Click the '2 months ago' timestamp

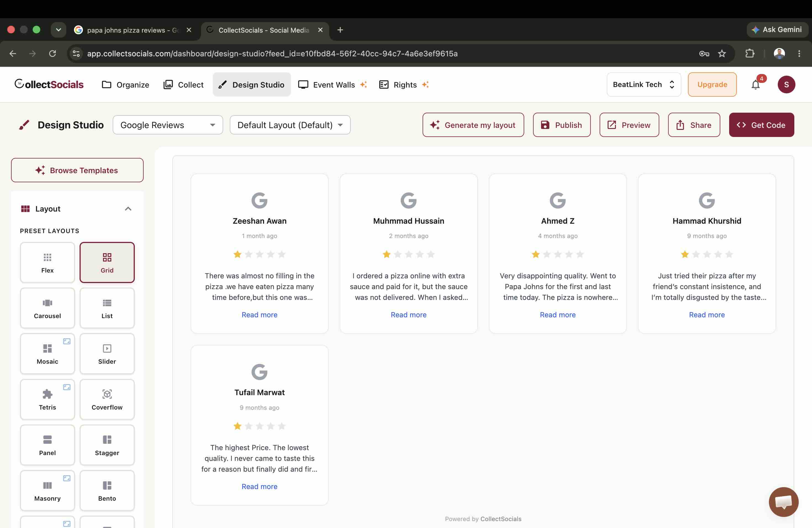click(x=408, y=236)
